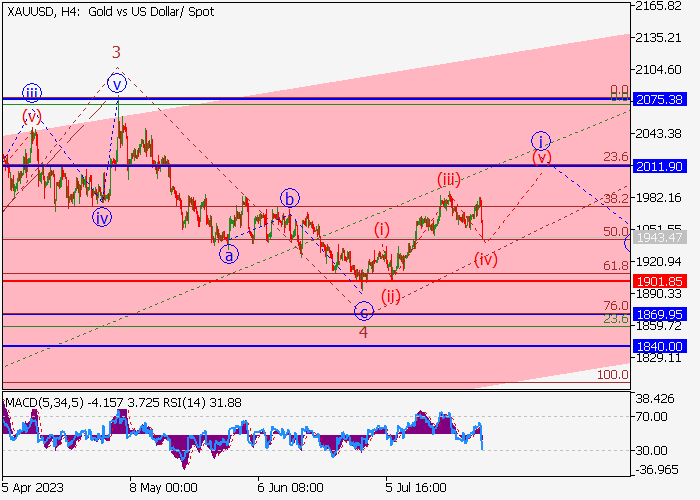Click the red 1901.85 price level label

(659, 281)
